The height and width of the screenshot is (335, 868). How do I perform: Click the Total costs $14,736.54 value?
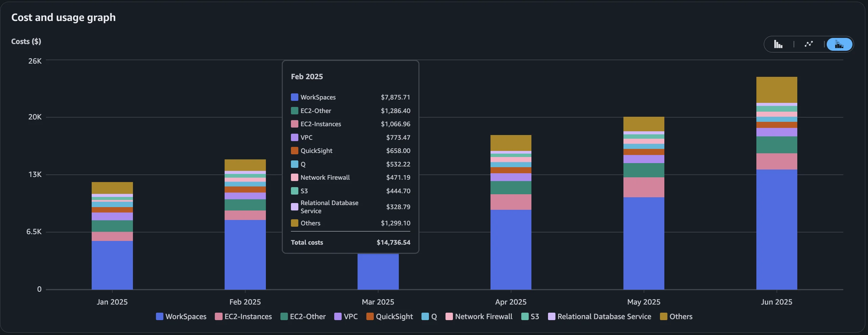pos(393,242)
